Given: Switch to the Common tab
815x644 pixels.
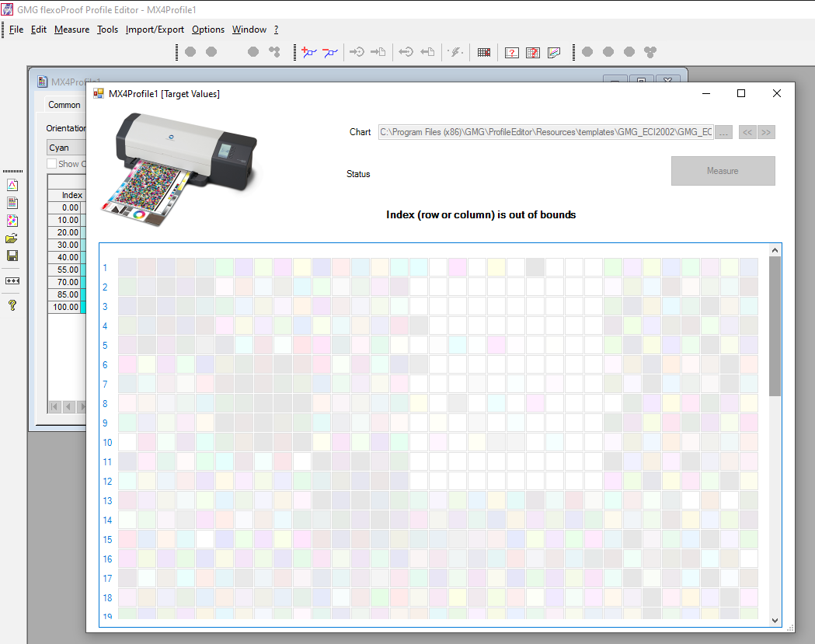Looking at the screenshot, I should (64, 105).
